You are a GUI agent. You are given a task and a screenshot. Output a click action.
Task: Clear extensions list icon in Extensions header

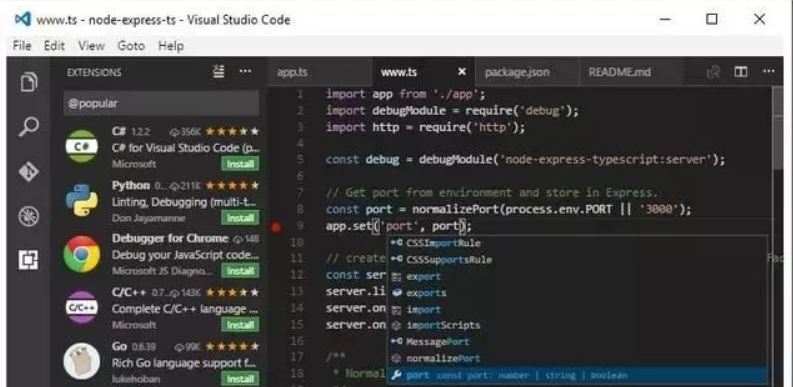coord(218,72)
